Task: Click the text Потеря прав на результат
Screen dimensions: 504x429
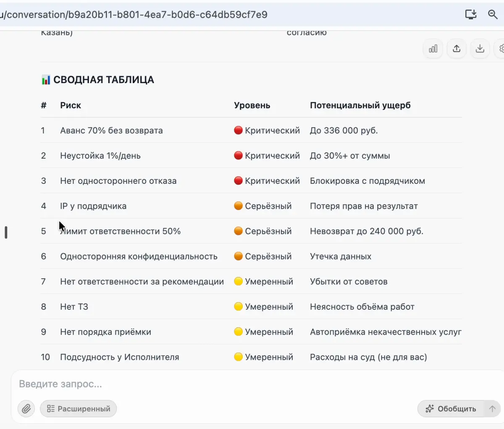Action: pos(364,206)
